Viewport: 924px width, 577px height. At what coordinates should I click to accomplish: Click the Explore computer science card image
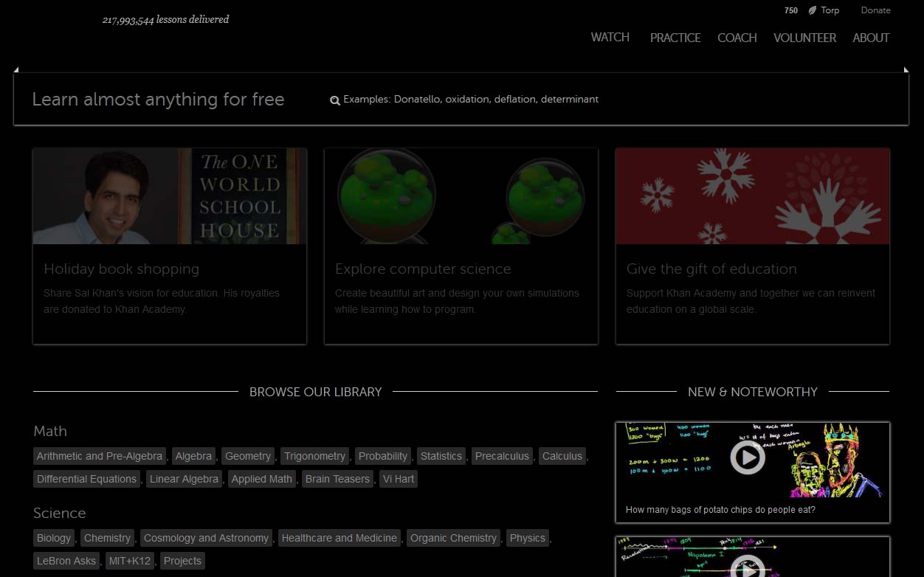pyautogui.click(x=461, y=196)
